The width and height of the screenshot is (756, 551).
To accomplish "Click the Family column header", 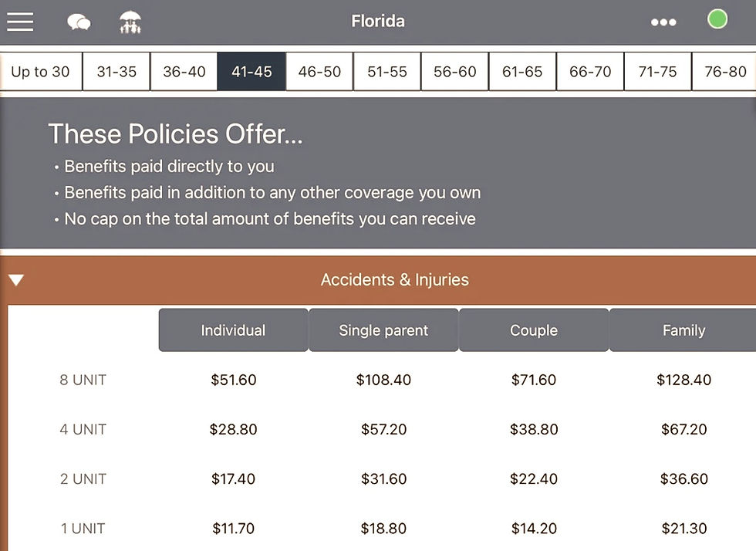I will pos(683,330).
